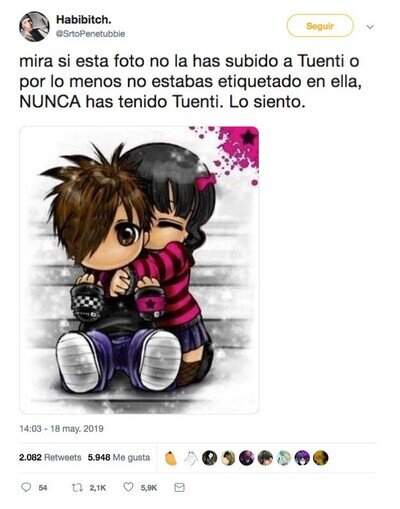Click the last golden liker avatar

pos(320,458)
